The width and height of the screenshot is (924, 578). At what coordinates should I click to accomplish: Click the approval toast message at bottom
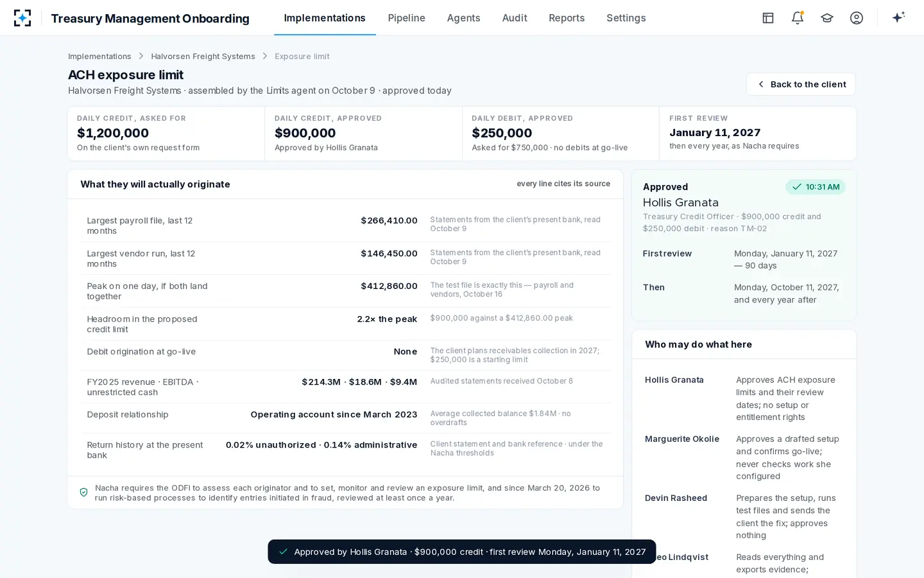462,552
